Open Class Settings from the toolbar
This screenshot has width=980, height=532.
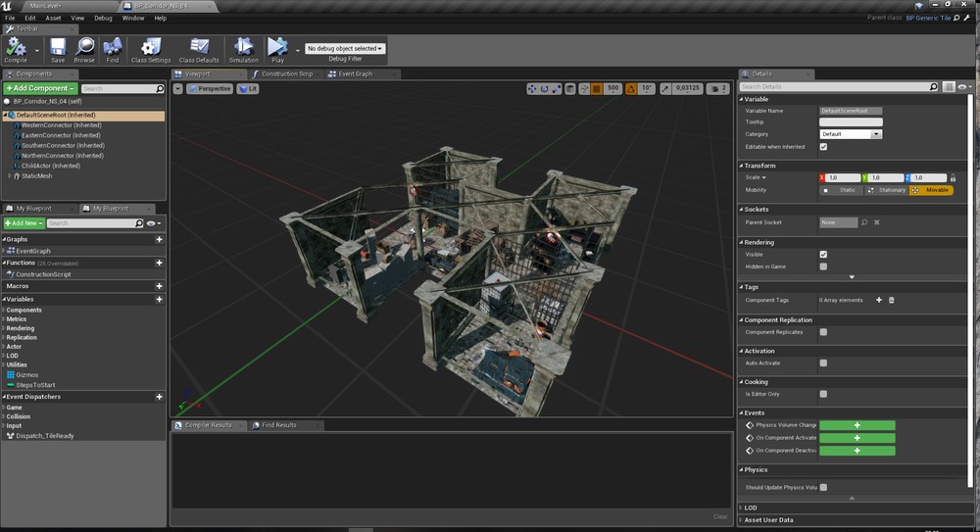click(x=150, y=47)
